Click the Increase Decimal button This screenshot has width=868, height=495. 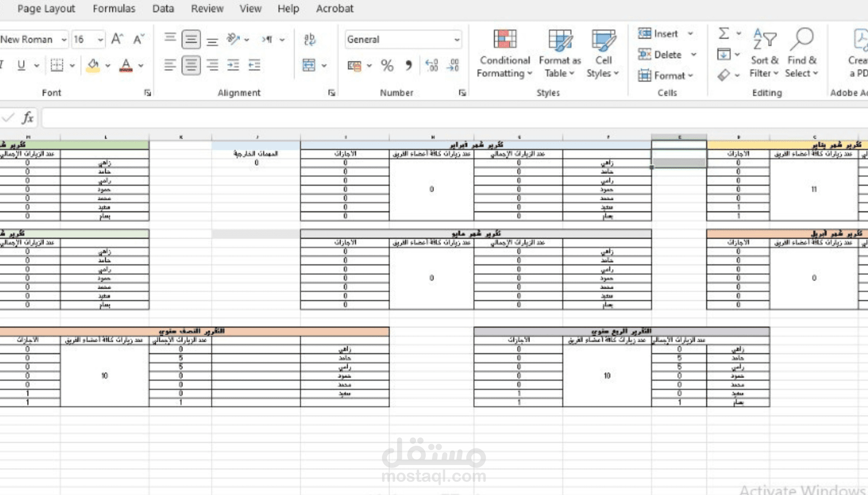[431, 66]
